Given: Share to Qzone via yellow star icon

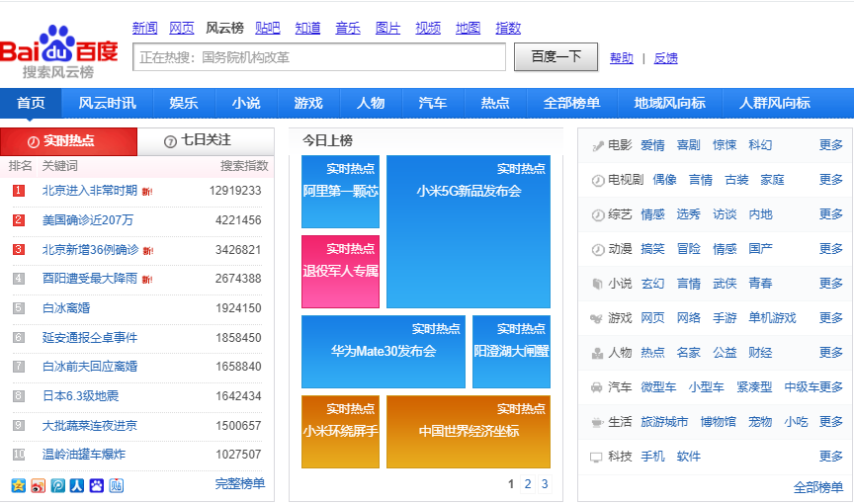Looking at the screenshot, I should (x=19, y=485).
